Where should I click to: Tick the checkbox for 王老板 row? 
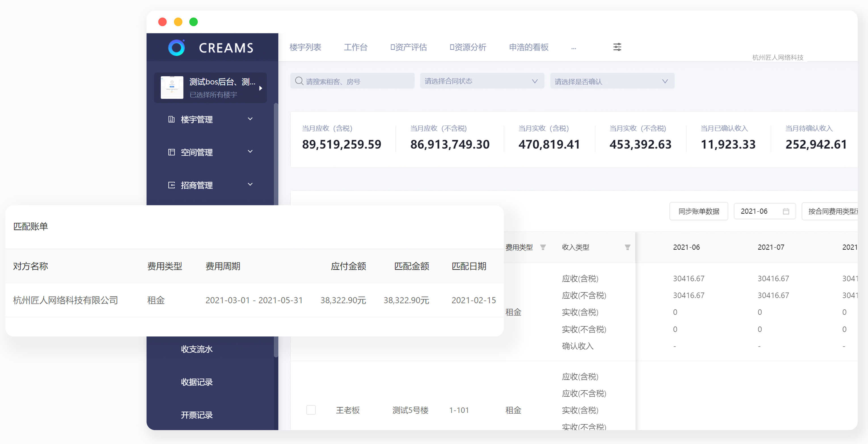(x=311, y=410)
